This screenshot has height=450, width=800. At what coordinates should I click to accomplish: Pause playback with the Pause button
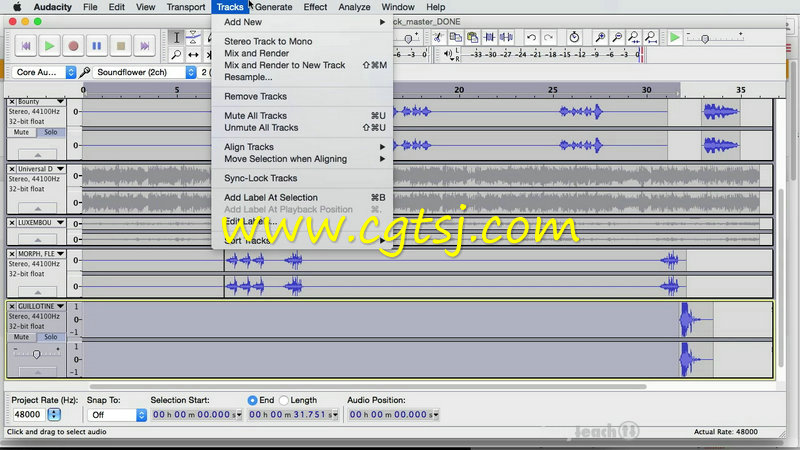coord(97,46)
